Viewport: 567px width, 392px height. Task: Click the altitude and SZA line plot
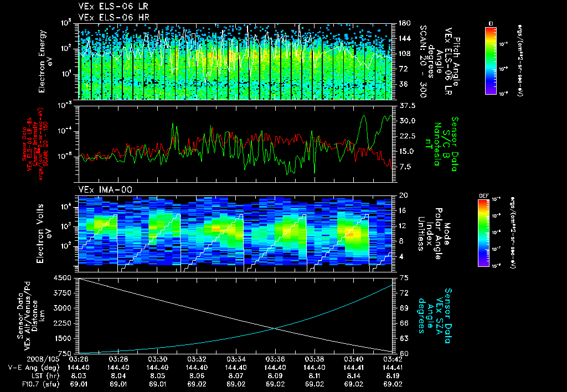tap(235, 316)
